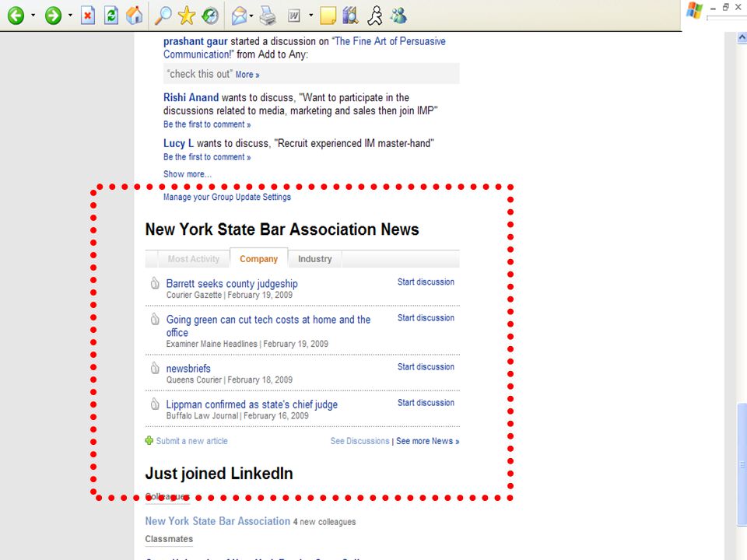The image size is (747, 560).
Task: Open the Back button history dropdown
Action: 33,16
